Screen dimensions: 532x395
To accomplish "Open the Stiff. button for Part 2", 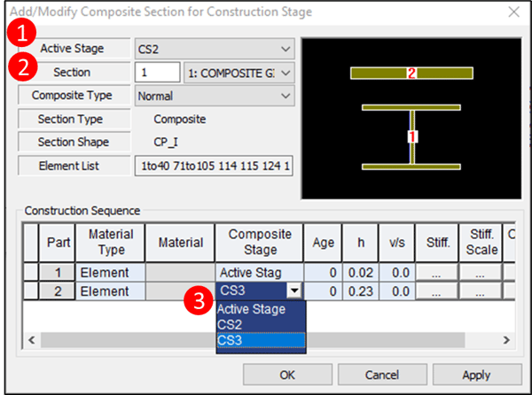I will pyautogui.click(x=436, y=291).
